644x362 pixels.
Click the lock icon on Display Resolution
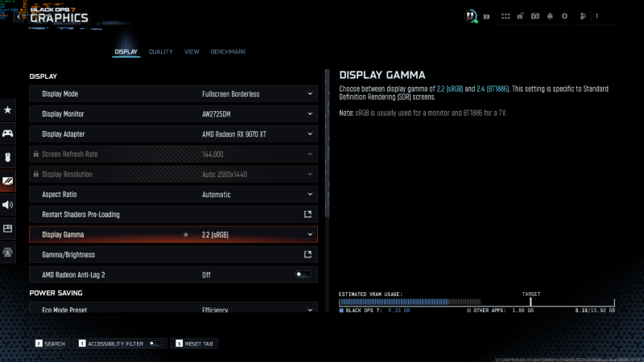click(36, 174)
